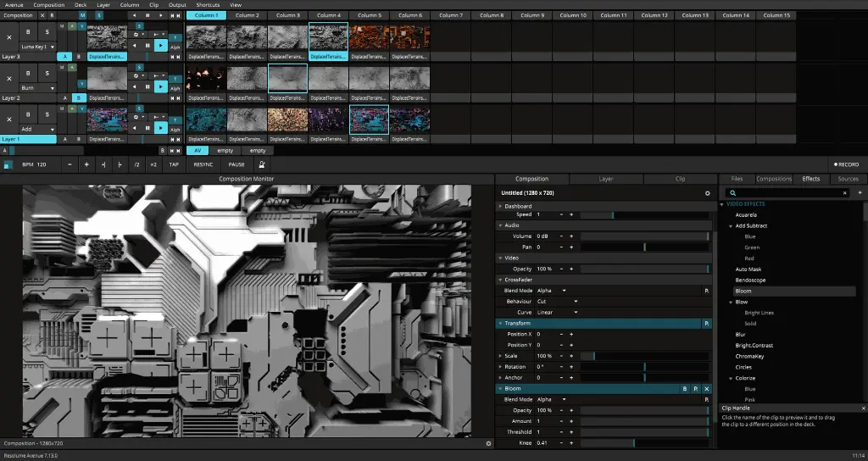
Task: Adjust the Bloom Knee slider
Action: click(x=644, y=443)
